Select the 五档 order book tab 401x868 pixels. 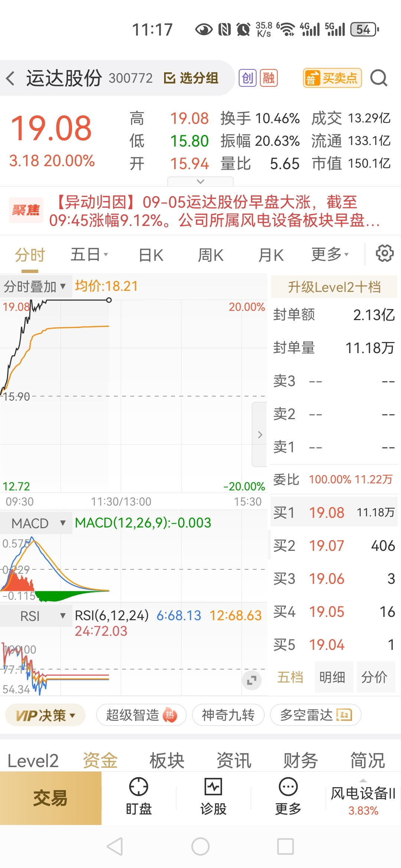click(290, 677)
